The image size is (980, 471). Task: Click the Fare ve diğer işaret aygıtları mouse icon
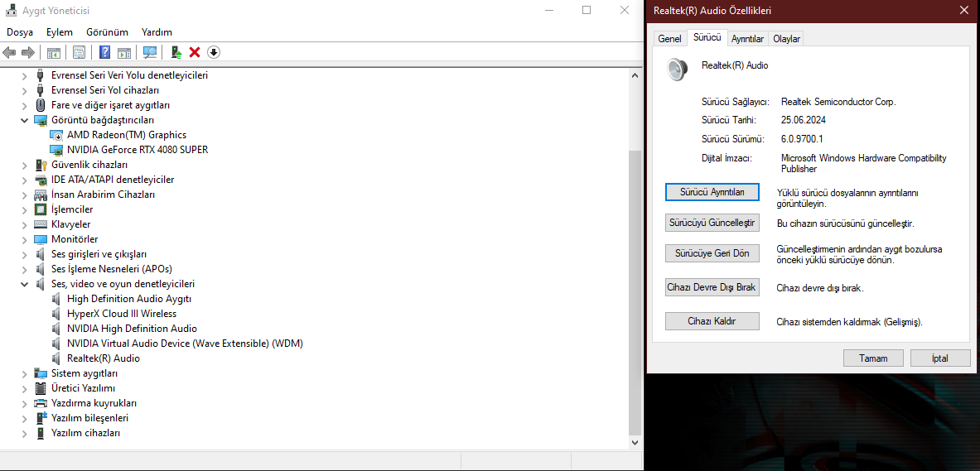click(x=41, y=105)
